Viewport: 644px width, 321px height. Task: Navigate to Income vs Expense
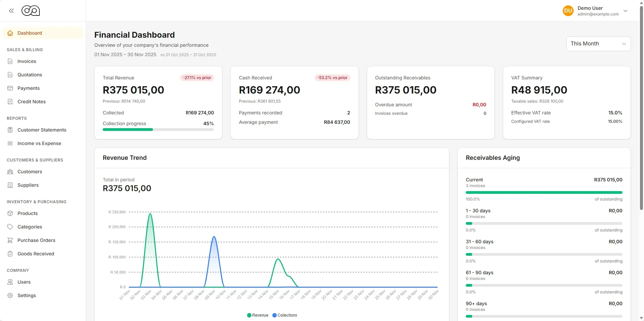click(x=39, y=143)
